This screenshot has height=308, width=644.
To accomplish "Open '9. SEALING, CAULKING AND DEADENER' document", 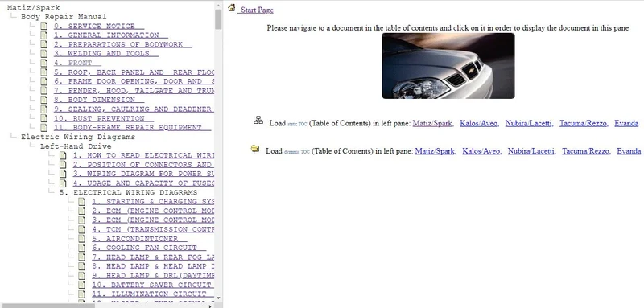I will (x=134, y=109).
